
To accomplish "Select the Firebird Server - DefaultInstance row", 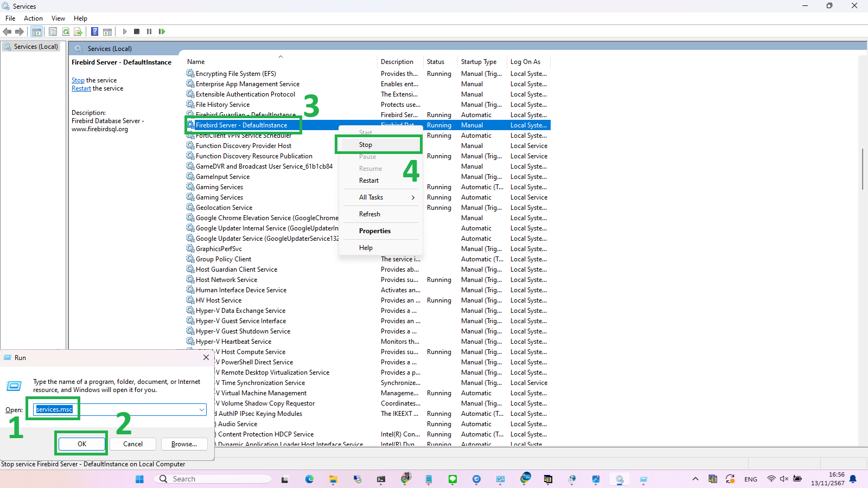I will tap(368, 125).
